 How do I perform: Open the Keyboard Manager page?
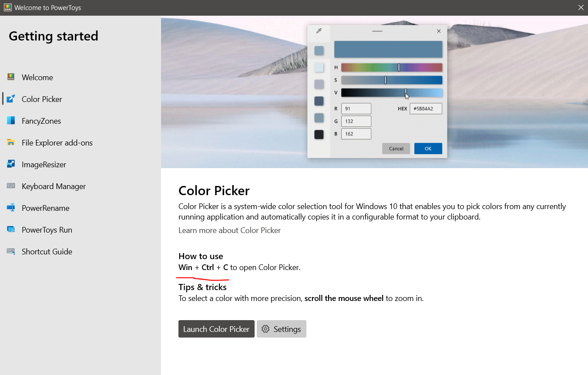[54, 186]
